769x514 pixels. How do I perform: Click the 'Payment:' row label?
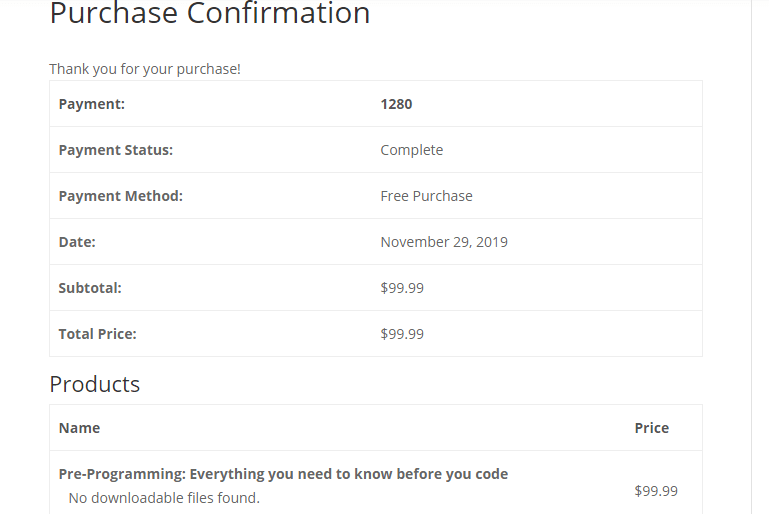[x=92, y=104]
